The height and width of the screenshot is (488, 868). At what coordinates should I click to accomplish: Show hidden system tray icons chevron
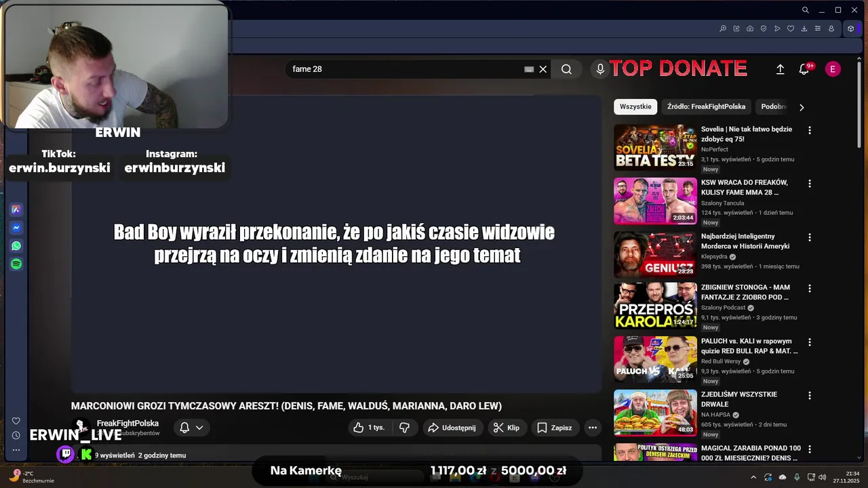pos(753,477)
